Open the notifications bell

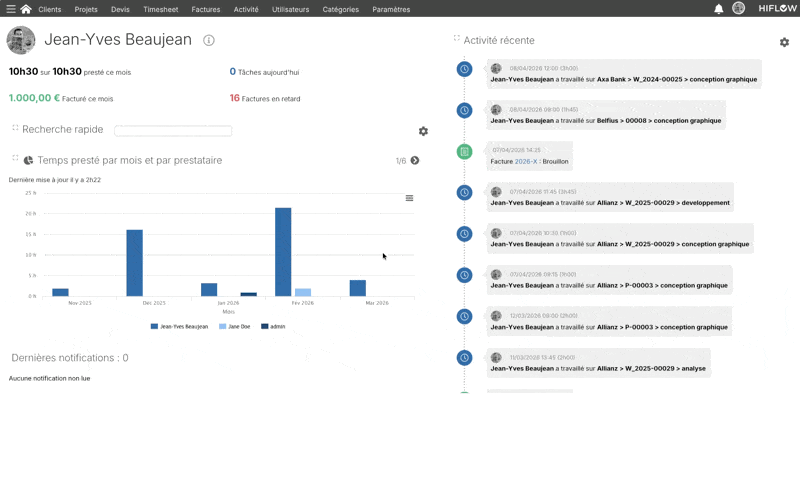718,9
